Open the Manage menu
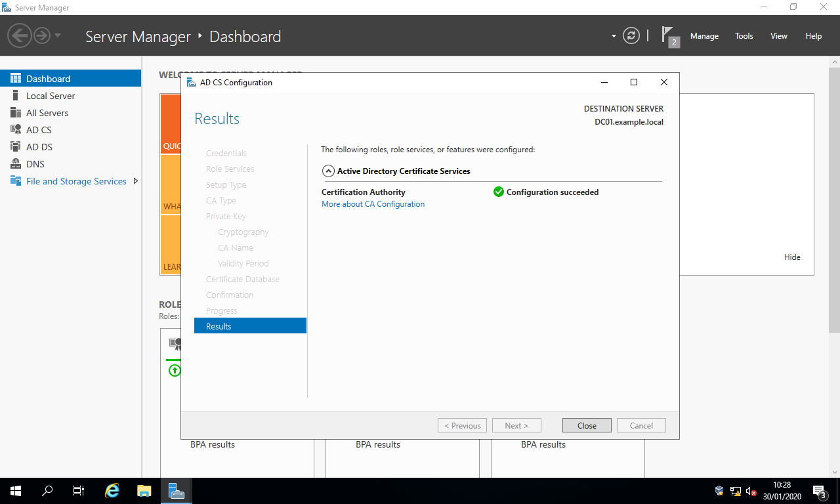This screenshot has height=504, width=840. [704, 36]
